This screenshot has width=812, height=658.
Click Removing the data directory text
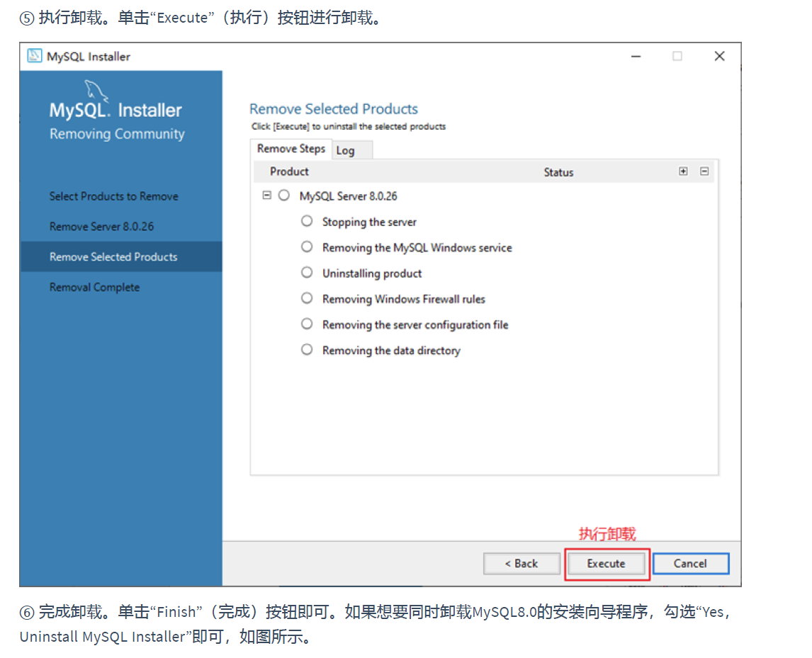391,351
